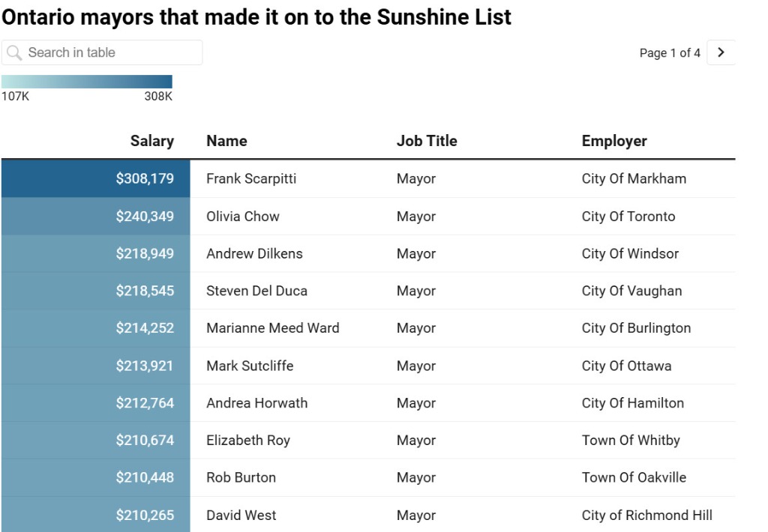Click the $213,921 salary cell

145,366
